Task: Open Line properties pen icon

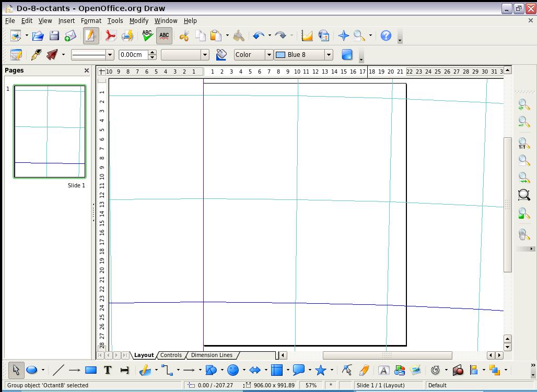Action: point(36,55)
